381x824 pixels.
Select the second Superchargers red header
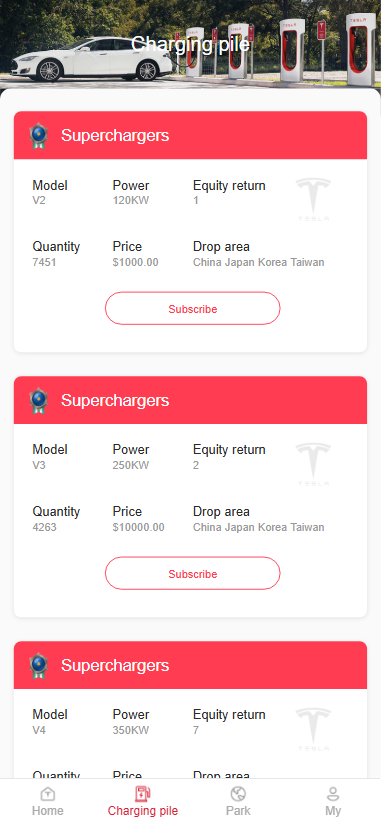pos(190,400)
